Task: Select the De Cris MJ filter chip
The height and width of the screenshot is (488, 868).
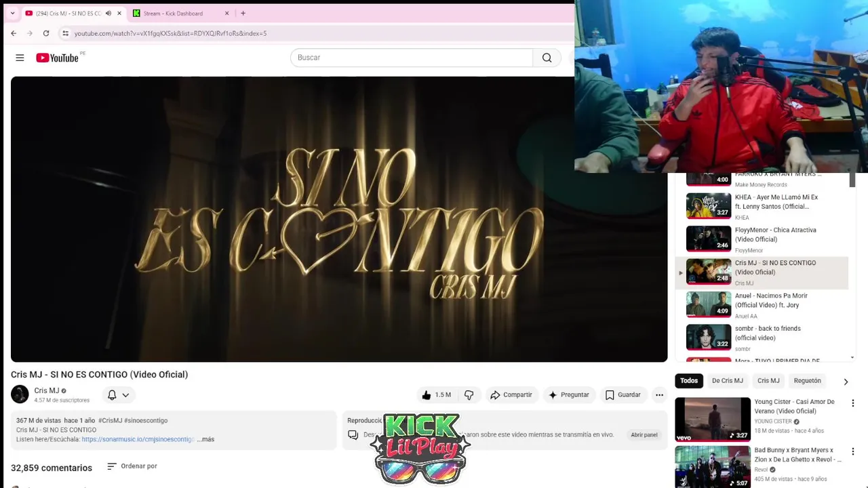Action: click(x=728, y=381)
